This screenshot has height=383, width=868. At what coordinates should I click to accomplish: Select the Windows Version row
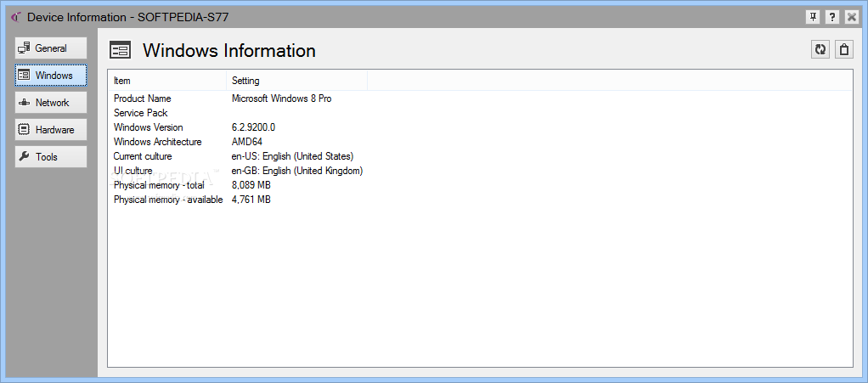[x=238, y=127]
